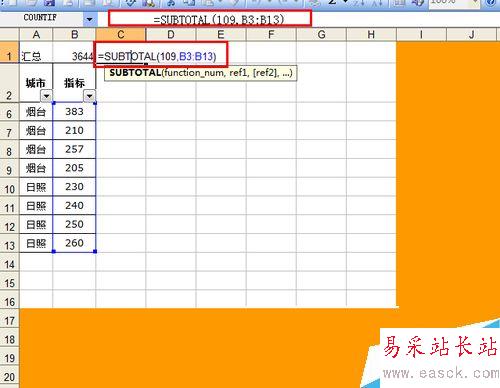
Task: Select row 18 header
Action: coord(10,337)
